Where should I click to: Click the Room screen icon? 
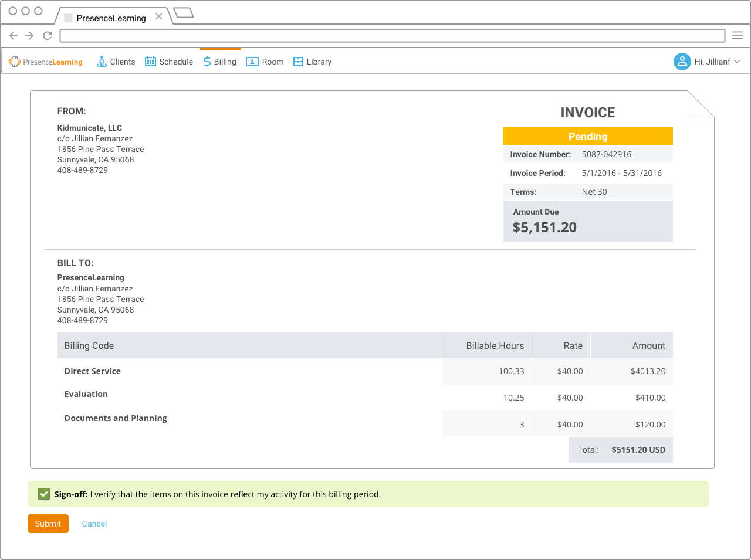click(x=252, y=62)
